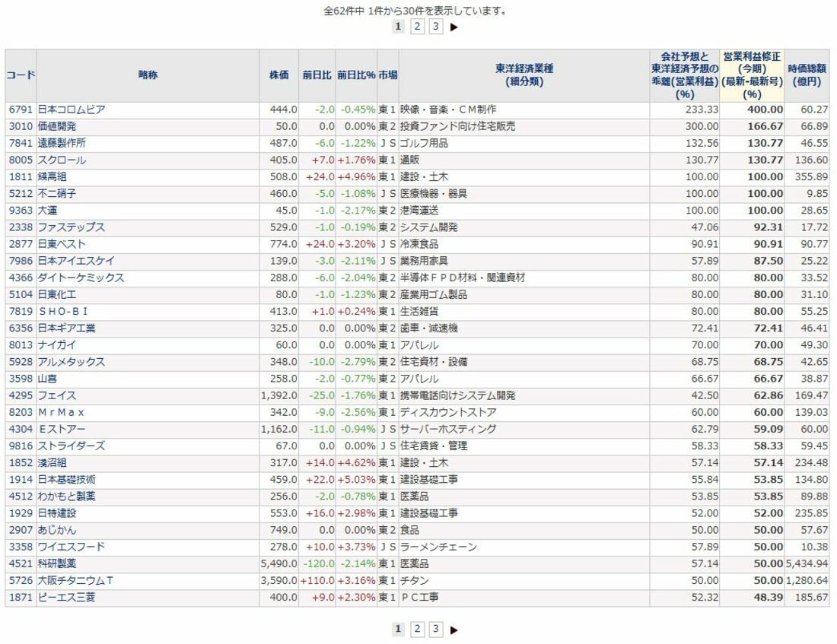Open 日本基礎技術 stock link
The image size is (837, 644).
click(x=66, y=480)
